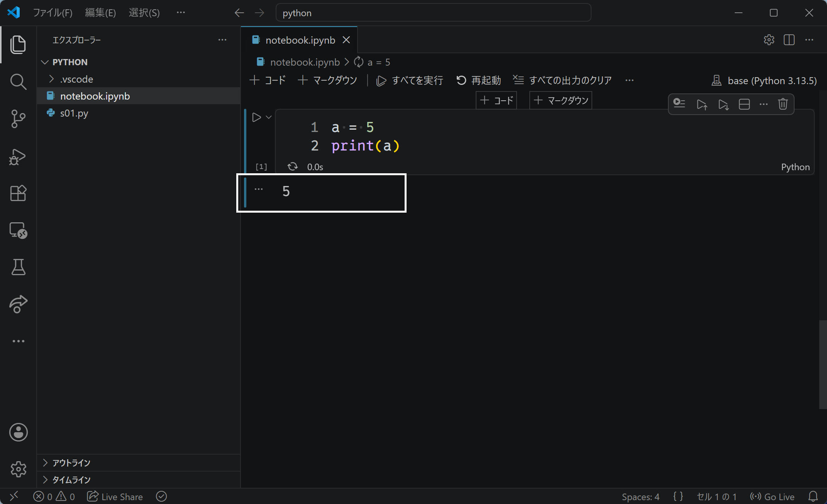
Task: Open the Accounts menu
Action: click(x=18, y=432)
